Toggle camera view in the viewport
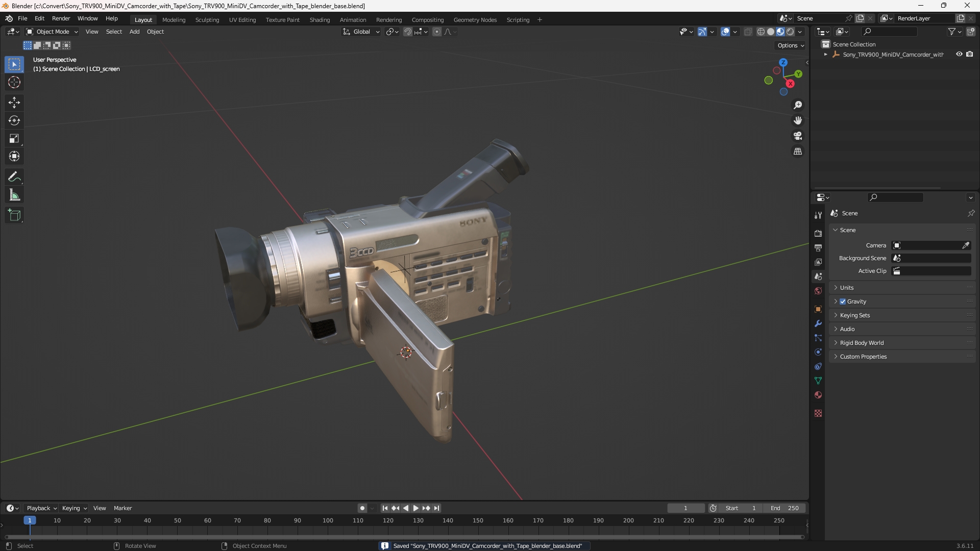Screen dimensions: 980x551 click(798, 136)
